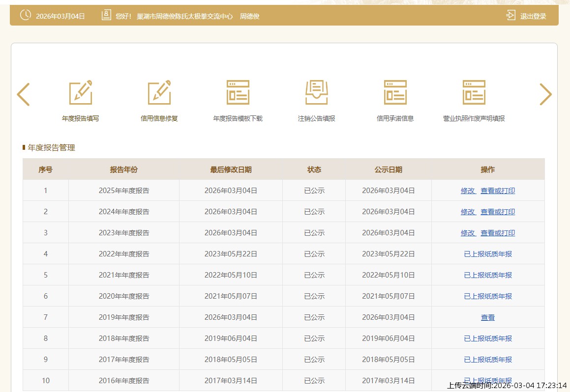The width and height of the screenshot is (570, 392).
Task: Click 查看 for the 2019年年度报告
Action: coord(488,317)
